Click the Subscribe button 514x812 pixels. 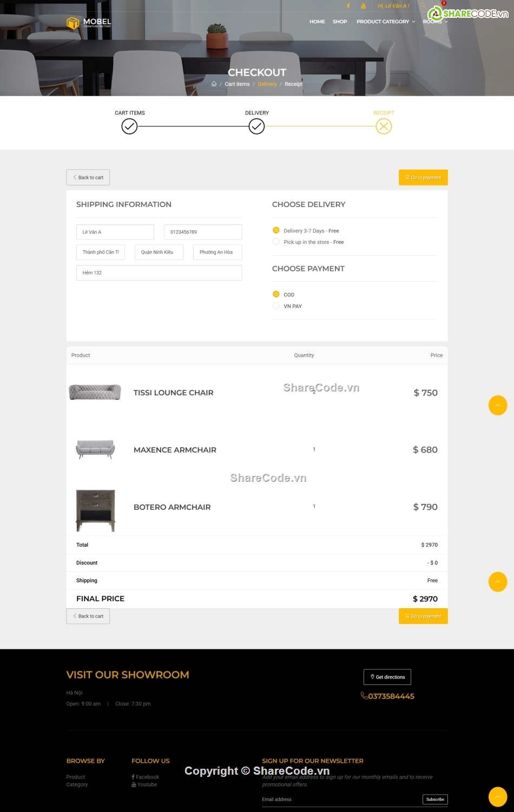(435, 799)
